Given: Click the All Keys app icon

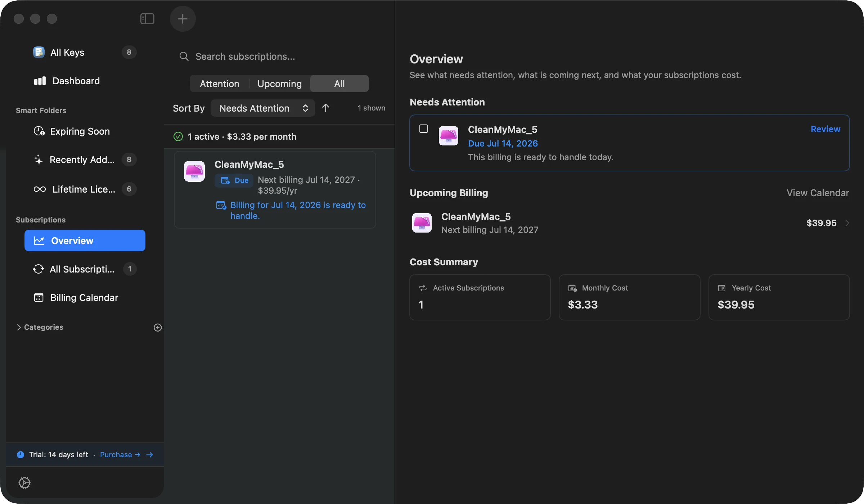Looking at the screenshot, I should [39, 53].
